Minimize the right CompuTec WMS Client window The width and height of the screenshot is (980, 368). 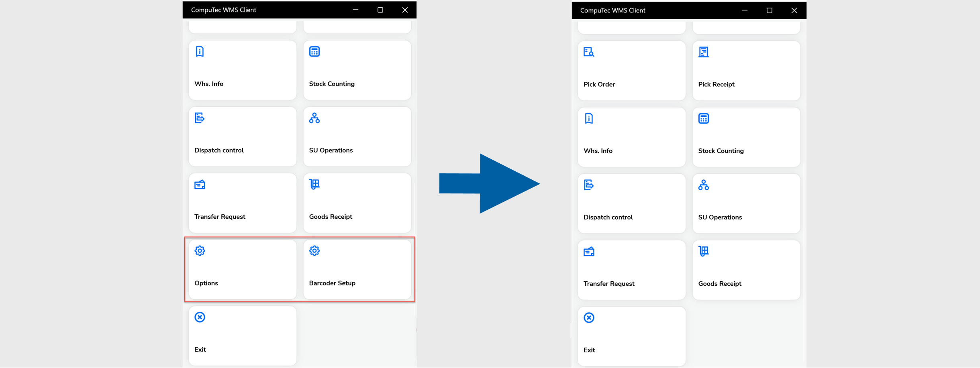pos(745,10)
